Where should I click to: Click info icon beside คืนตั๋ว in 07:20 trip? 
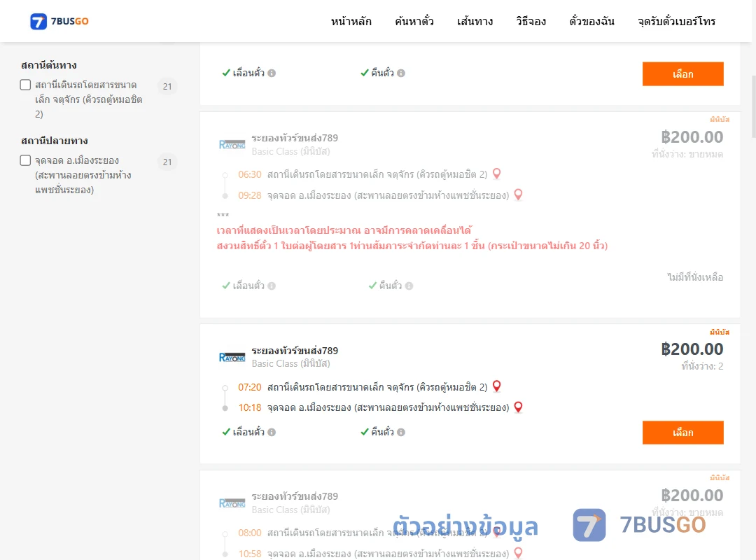(401, 432)
